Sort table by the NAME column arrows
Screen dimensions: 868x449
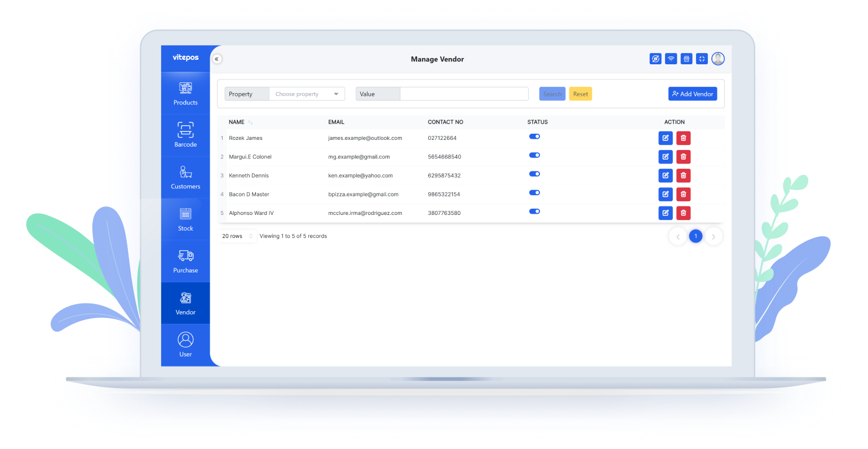coord(250,122)
